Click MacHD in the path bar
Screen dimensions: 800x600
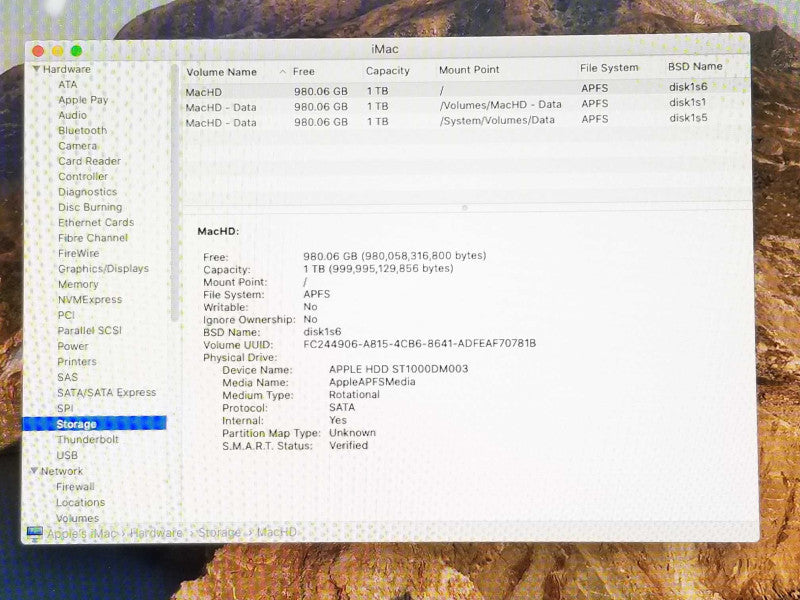[x=276, y=532]
